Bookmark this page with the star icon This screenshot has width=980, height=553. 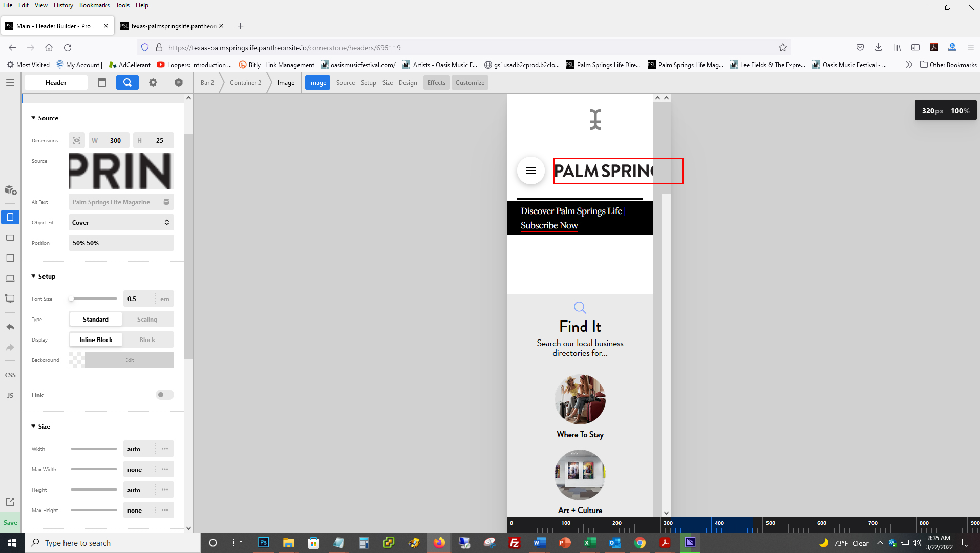pyautogui.click(x=783, y=47)
